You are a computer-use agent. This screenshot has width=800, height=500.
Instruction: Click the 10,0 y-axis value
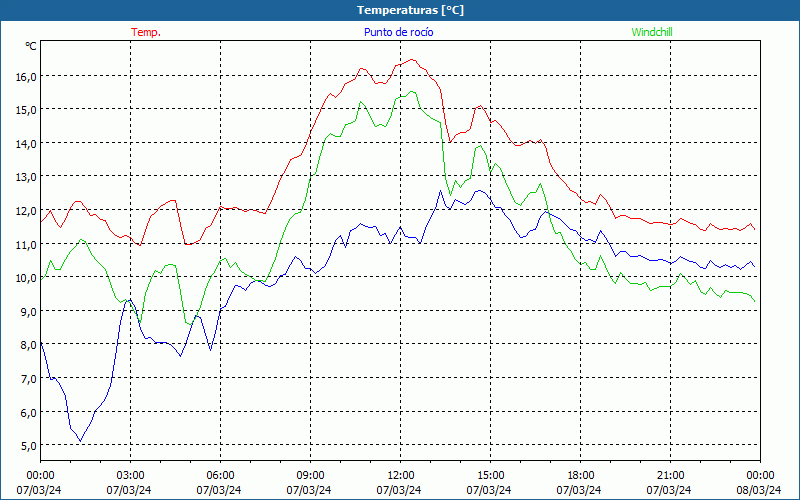pos(26,278)
